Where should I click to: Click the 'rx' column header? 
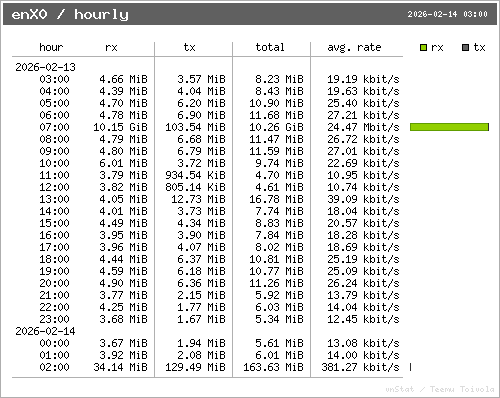point(111,48)
